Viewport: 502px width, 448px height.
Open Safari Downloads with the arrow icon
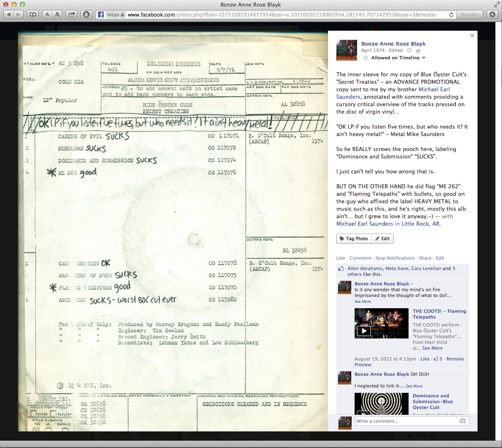coord(492,15)
